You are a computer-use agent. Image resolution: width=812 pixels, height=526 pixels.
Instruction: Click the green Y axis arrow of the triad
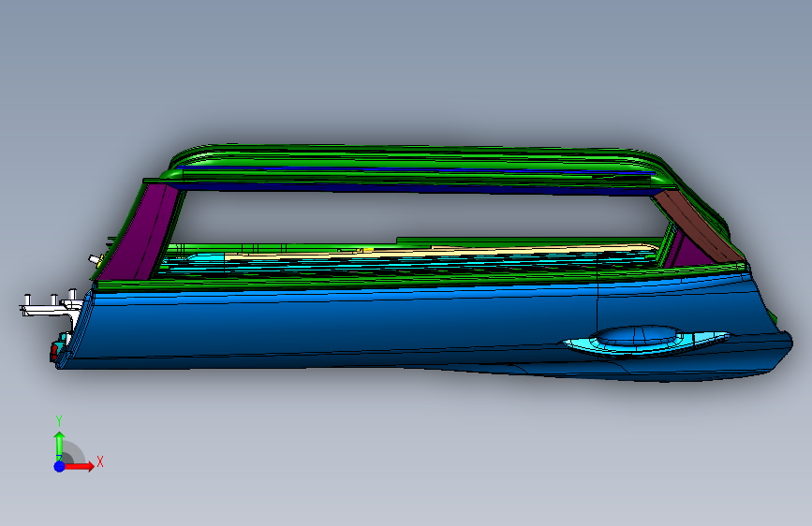click(x=60, y=446)
